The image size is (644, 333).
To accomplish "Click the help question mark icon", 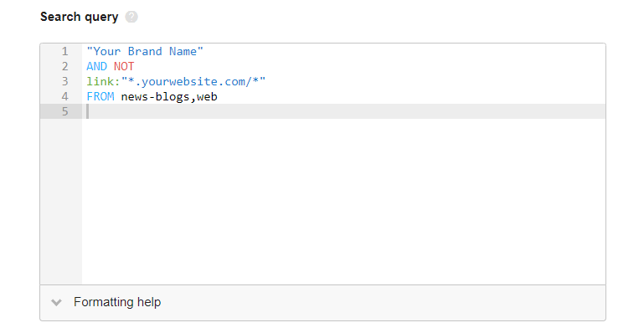I will point(131,17).
